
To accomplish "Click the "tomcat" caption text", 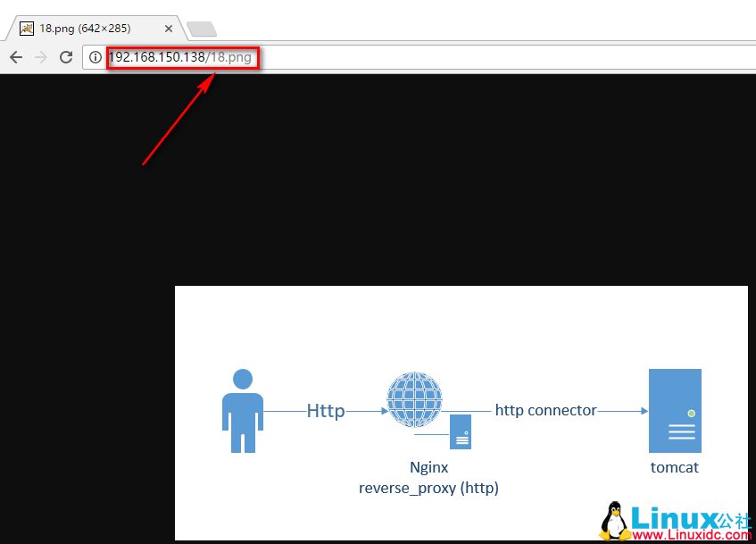I will (674, 467).
